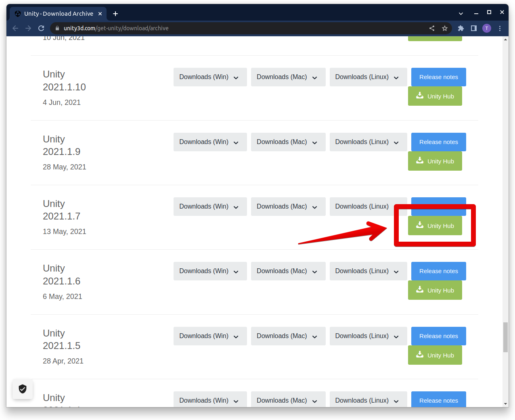Viewport: 515px width, 420px height.
Task: Close the Unity Download Archive tab
Action: click(100, 14)
